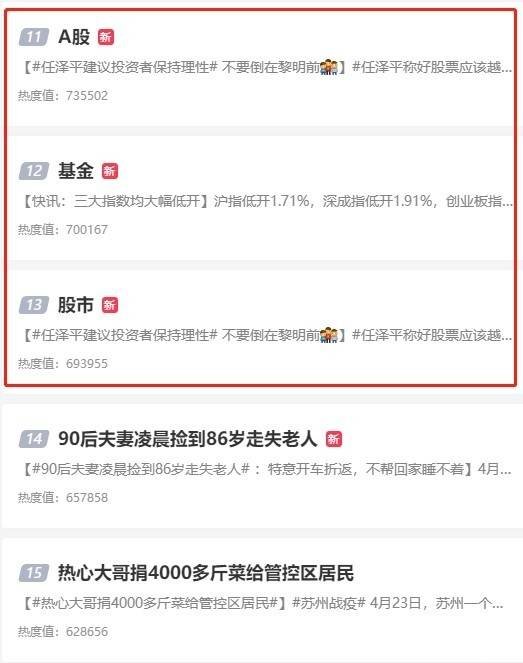The image size is (523, 663).
Task: Open the 股市 hot topic title
Action: (76, 305)
